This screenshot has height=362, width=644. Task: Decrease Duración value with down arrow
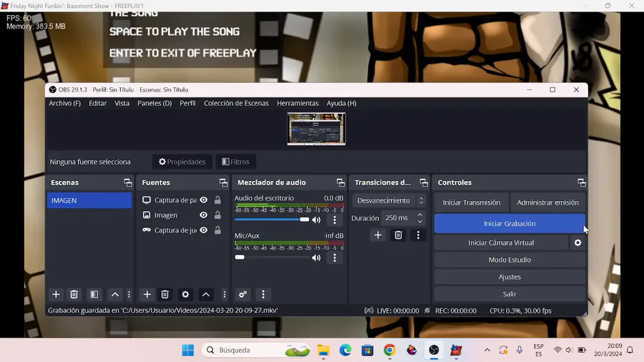coord(420,221)
